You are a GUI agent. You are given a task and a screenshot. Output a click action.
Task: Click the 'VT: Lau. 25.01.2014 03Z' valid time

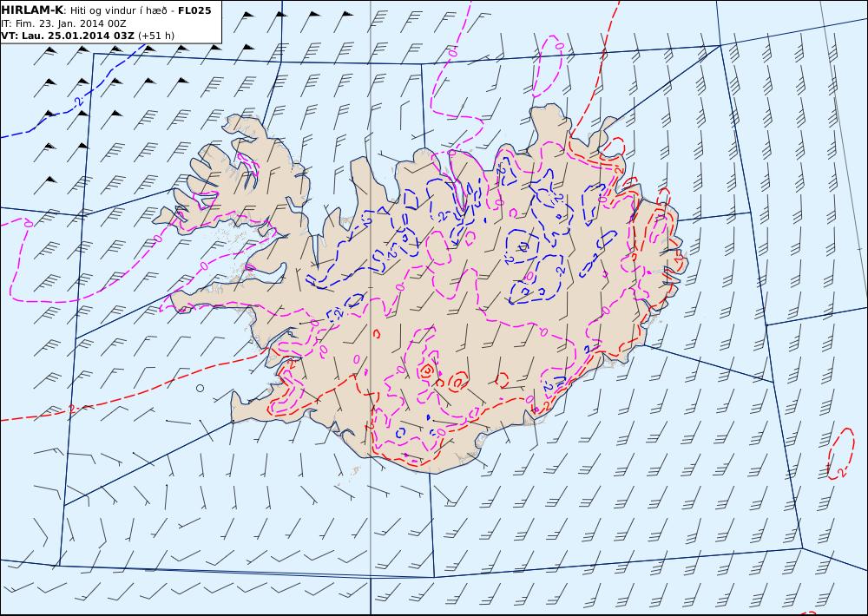pos(68,36)
